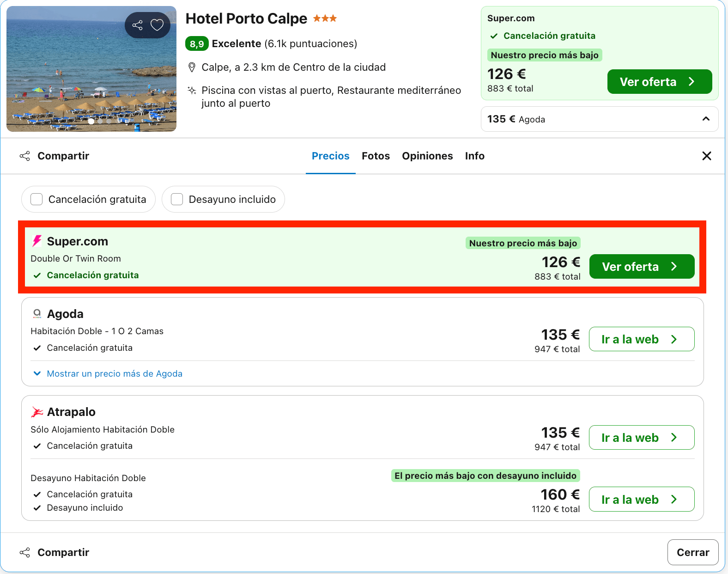Click the top Compartir label
This screenshot has width=728, height=574.
click(63, 156)
